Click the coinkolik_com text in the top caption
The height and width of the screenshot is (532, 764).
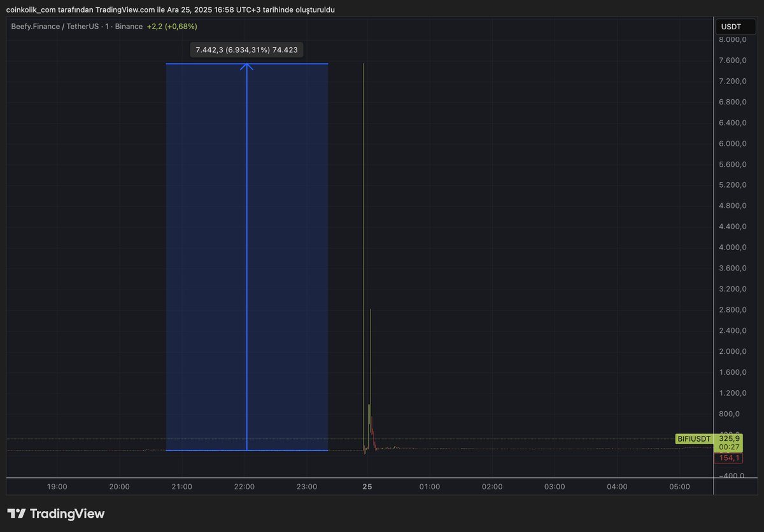pos(31,10)
